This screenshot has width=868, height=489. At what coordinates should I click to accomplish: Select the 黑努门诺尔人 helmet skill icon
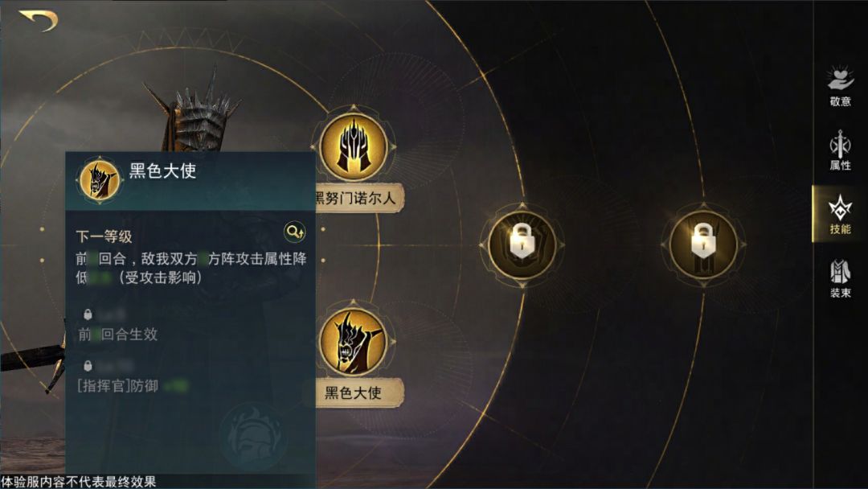[x=354, y=146]
